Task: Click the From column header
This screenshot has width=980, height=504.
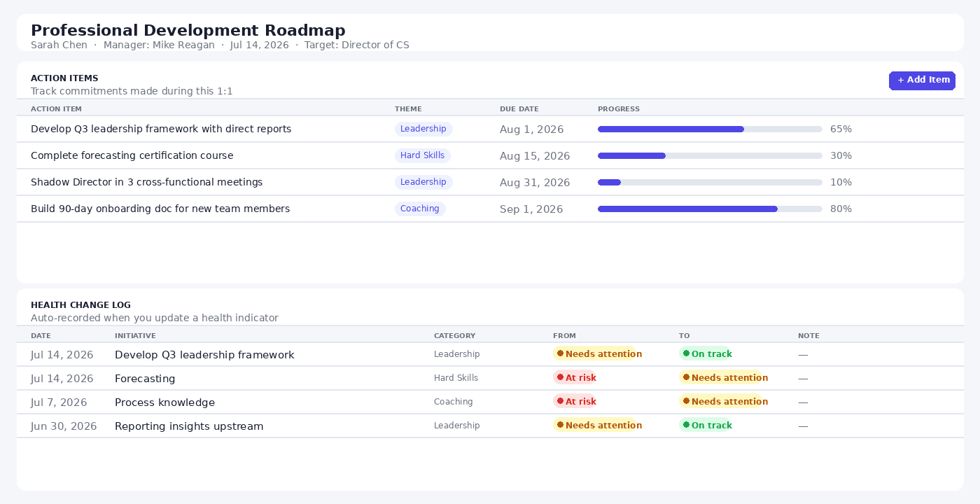Action: [x=564, y=336]
